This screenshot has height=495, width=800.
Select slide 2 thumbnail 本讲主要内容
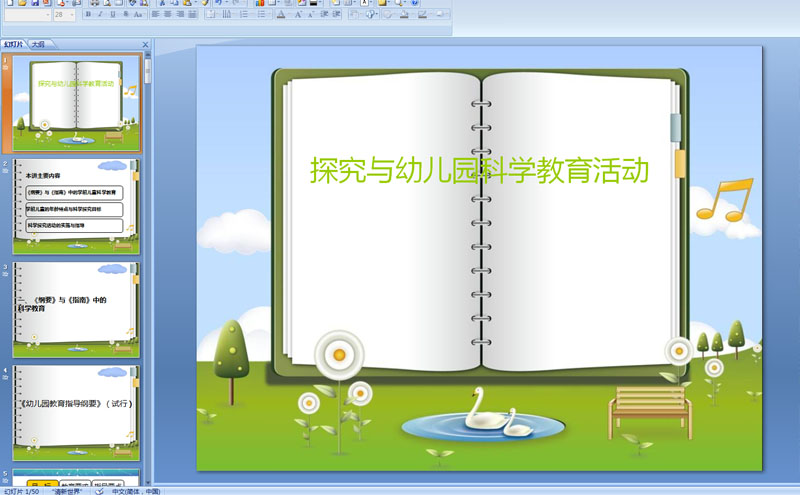pyautogui.click(x=77, y=207)
